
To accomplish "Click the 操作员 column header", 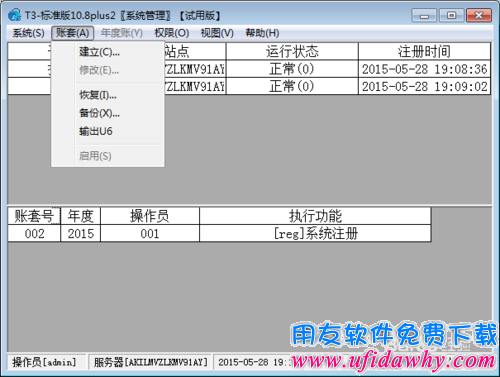I will point(150,216).
